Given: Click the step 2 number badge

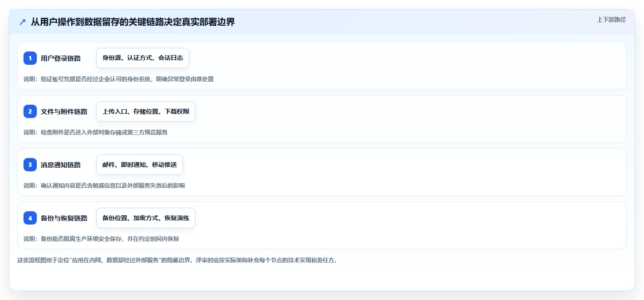Looking at the screenshot, I should click(30, 111).
